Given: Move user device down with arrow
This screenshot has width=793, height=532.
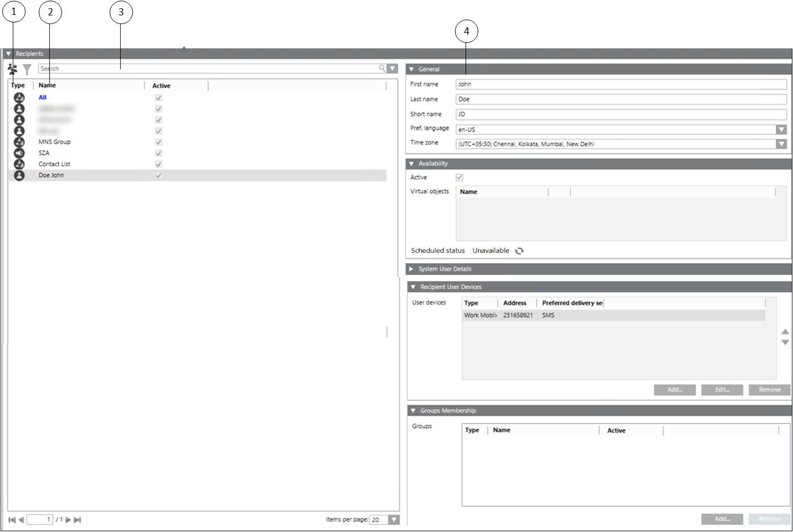Looking at the screenshot, I should tap(785, 342).
